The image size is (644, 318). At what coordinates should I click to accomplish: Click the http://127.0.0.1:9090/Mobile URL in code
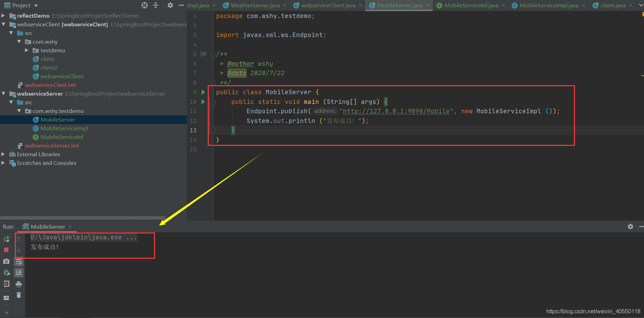pos(396,111)
